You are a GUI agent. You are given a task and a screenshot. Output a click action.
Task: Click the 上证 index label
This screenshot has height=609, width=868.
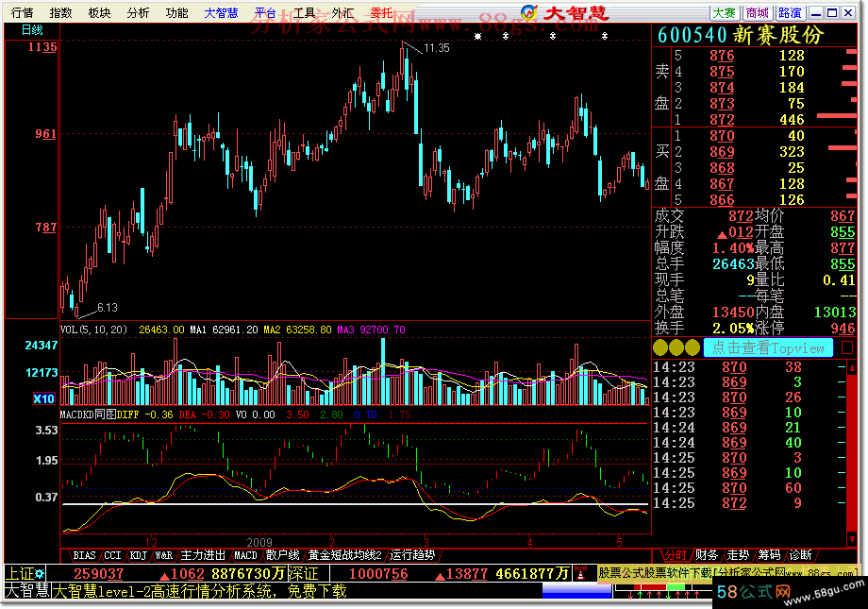tap(20, 573)
